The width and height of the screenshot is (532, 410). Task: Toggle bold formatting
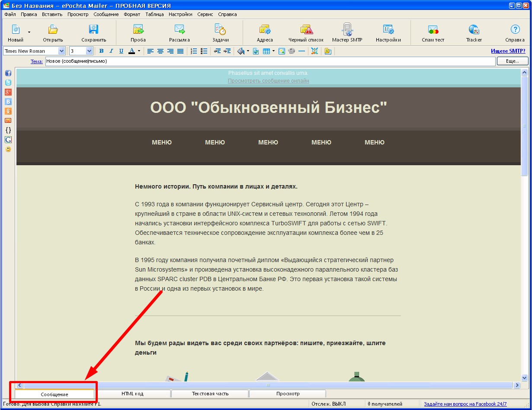pyautogui.click(x=102, y=51)
